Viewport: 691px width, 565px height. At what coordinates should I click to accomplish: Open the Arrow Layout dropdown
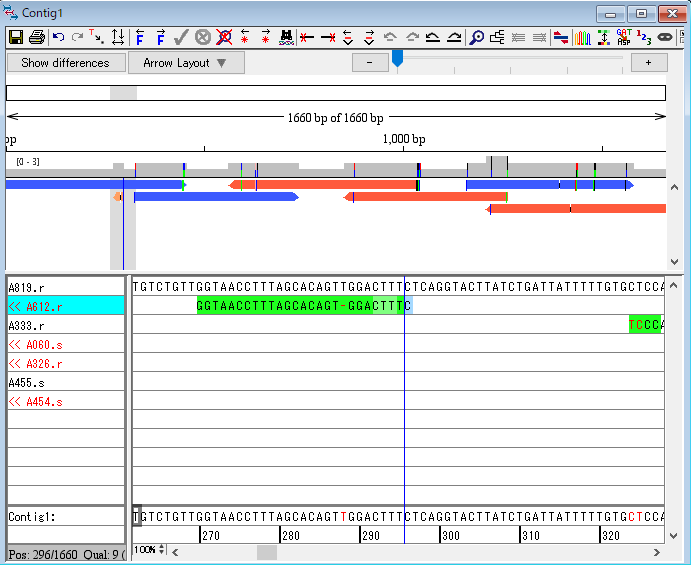point(186,63)
